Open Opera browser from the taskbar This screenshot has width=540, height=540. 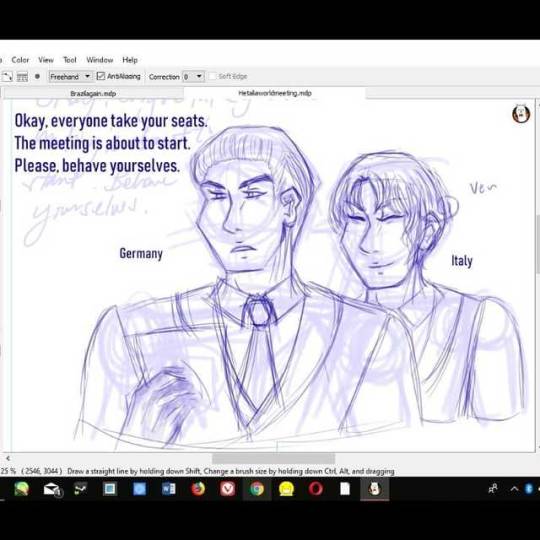pos(316,489)
